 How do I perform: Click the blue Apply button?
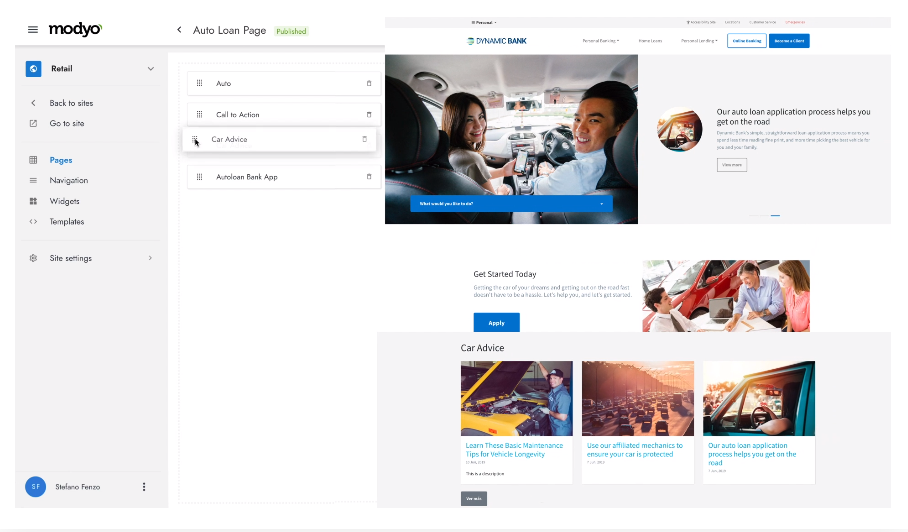coord(496,323)
